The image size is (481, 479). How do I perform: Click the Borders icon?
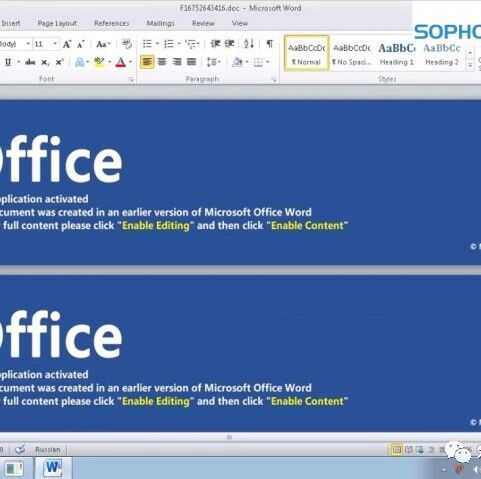258,62
